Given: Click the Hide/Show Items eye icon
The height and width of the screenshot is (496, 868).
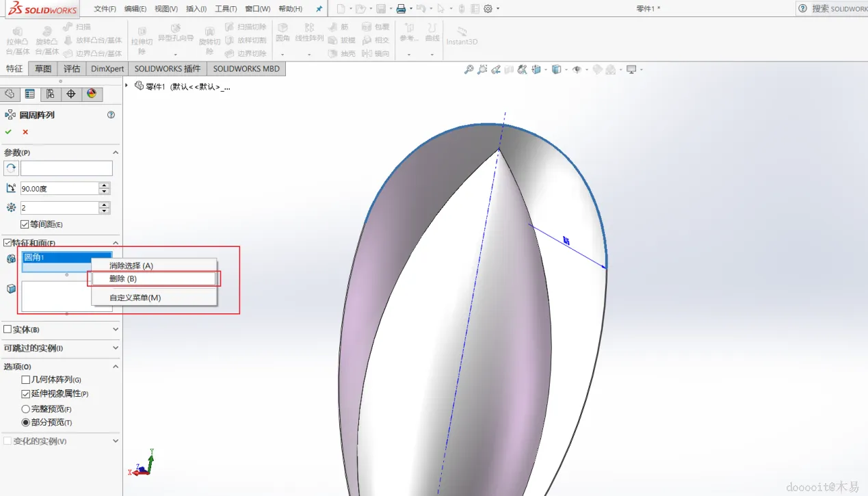Looking at the screenshot, I should pos(577,69).
